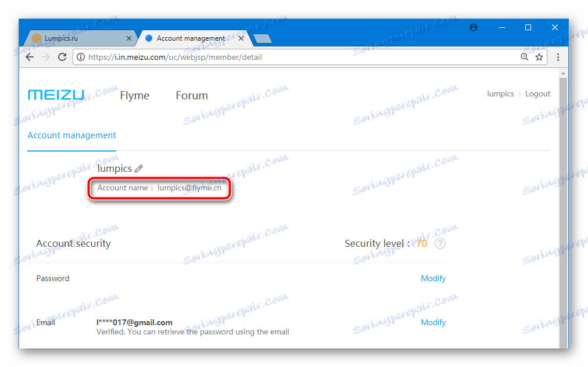588x367 pixels.
Task: Show Security level help question mark
Action: [x=440, y=244]
